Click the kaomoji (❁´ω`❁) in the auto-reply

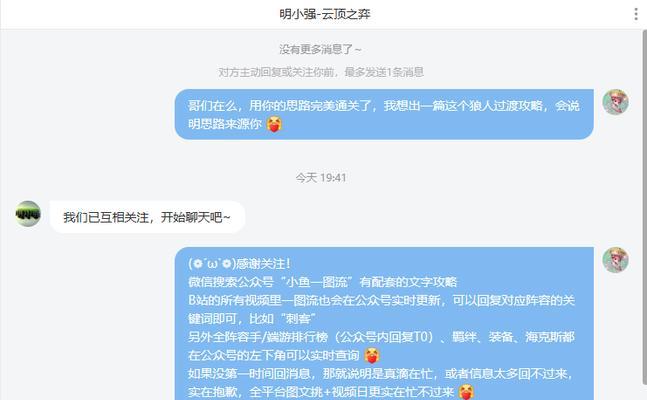211,264
